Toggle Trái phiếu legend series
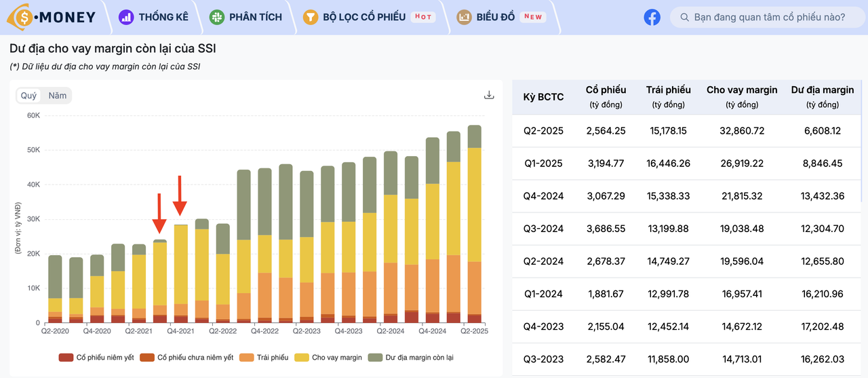Viewport: 868px width, 378px height. tap(264, 357)
